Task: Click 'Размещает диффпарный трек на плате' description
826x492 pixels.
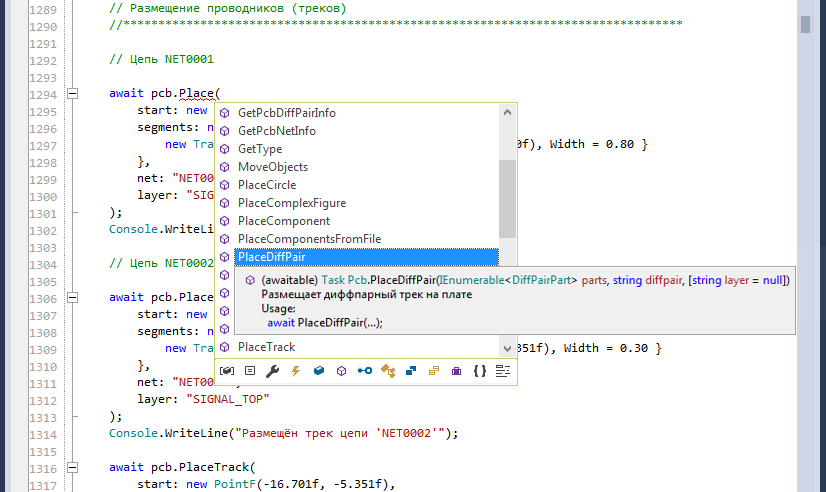Action: pyautogui.click(x=367, y=294)
